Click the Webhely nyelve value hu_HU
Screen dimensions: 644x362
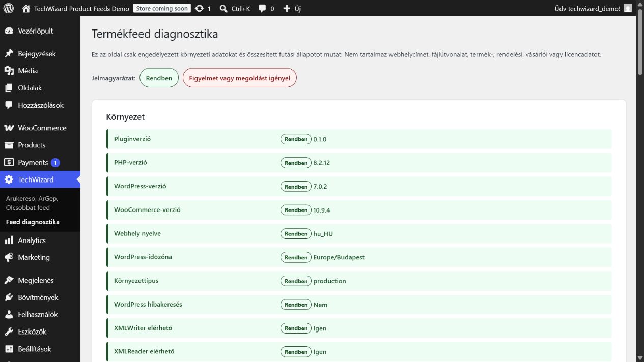pos(323,234)
